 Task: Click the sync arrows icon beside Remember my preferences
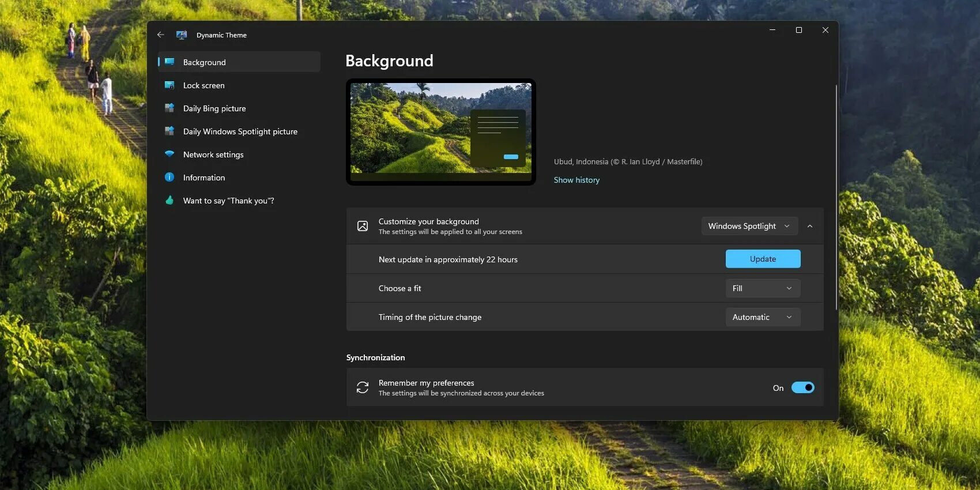coord(363,387)
